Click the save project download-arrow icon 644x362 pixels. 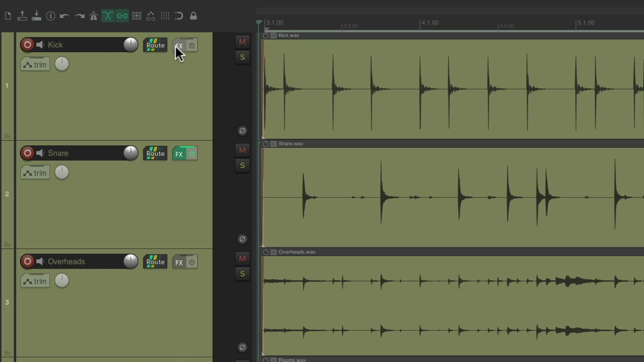36,16
